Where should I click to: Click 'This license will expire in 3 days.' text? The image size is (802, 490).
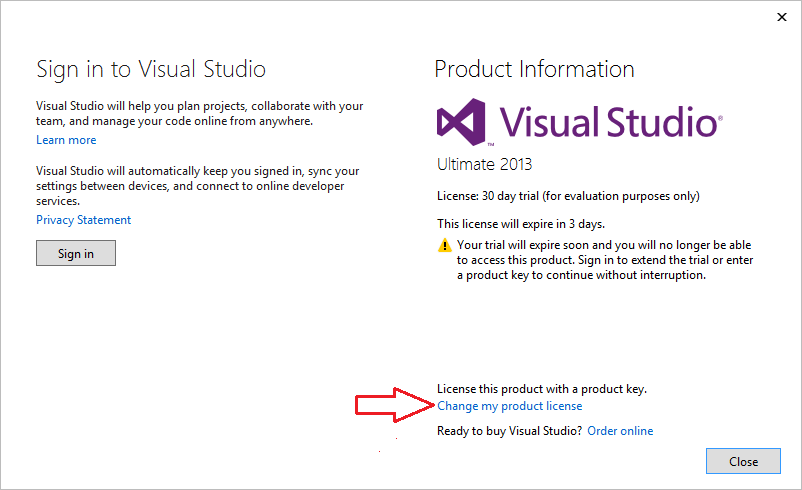click(521, 224)
